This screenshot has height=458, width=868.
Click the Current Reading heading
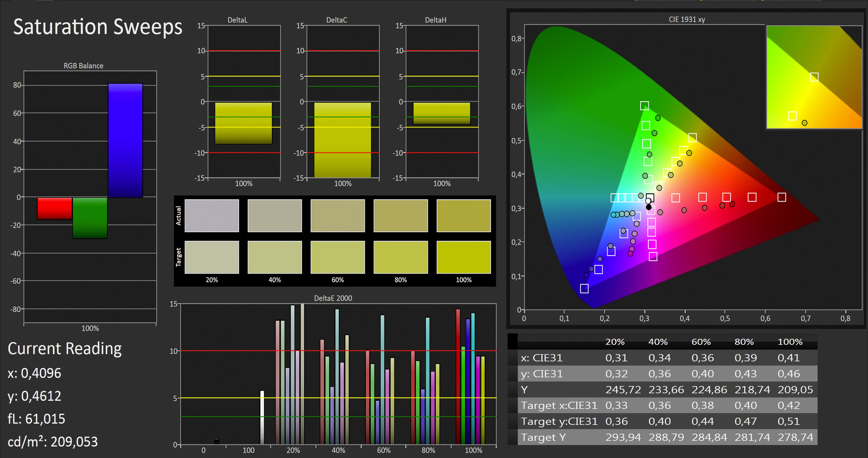point(65,349)
